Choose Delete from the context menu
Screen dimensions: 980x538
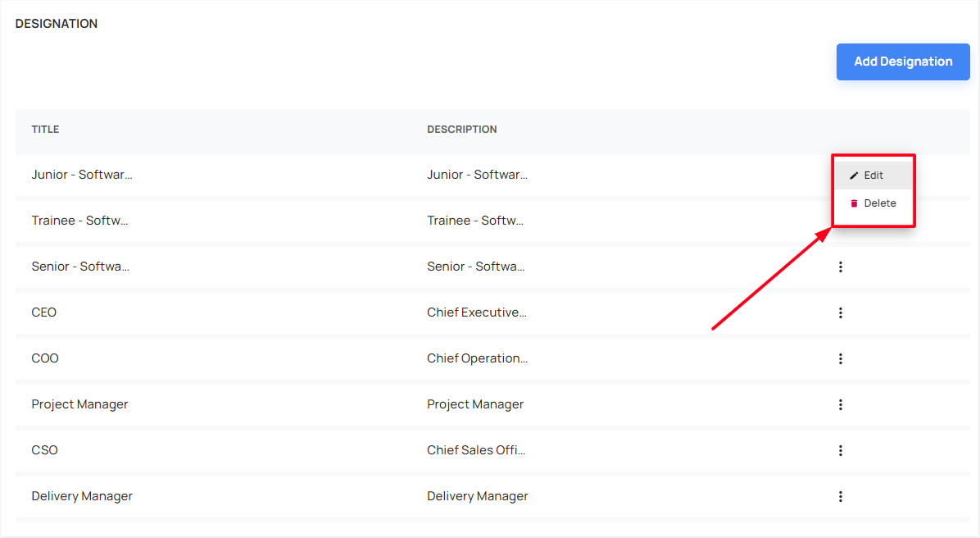pyautogui.click(x=873, y=203)
